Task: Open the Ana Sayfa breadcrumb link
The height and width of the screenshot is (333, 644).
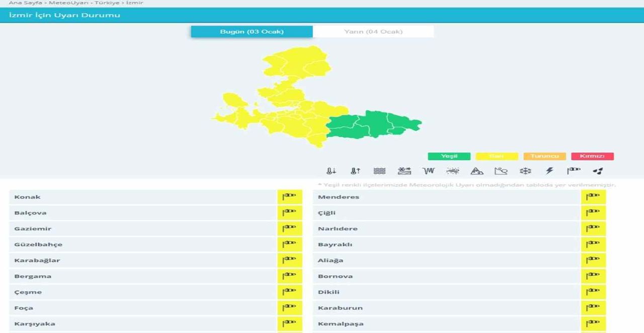Action: tap(26, 3)
